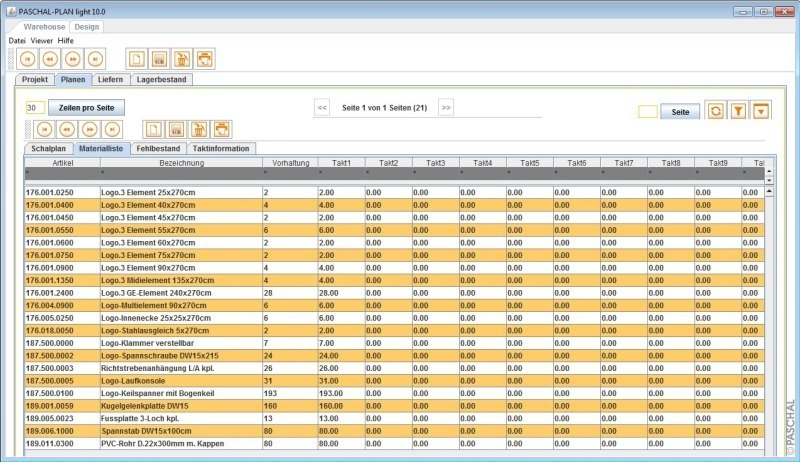Jump to last record in upper toolbar
This screenshot has height=462, width=800.
(95, 59)
